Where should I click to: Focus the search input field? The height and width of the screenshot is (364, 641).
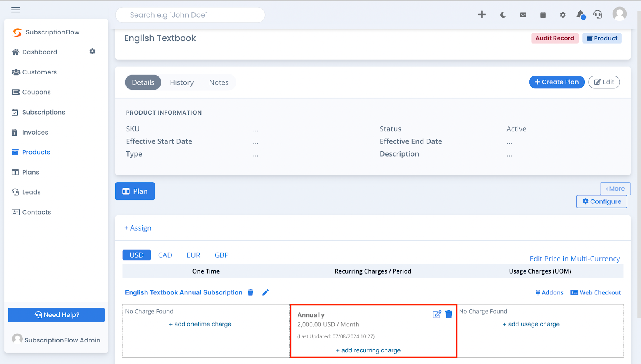[190, 15]
